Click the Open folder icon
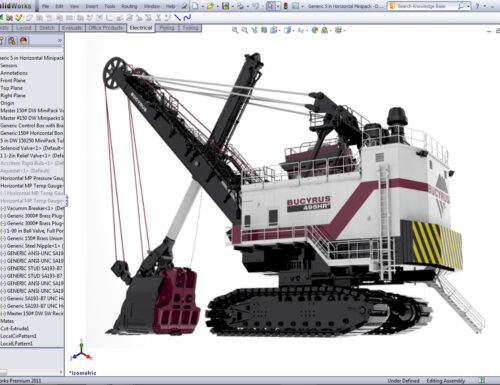Screen dimensions: 500x385 tap(210, 6)
